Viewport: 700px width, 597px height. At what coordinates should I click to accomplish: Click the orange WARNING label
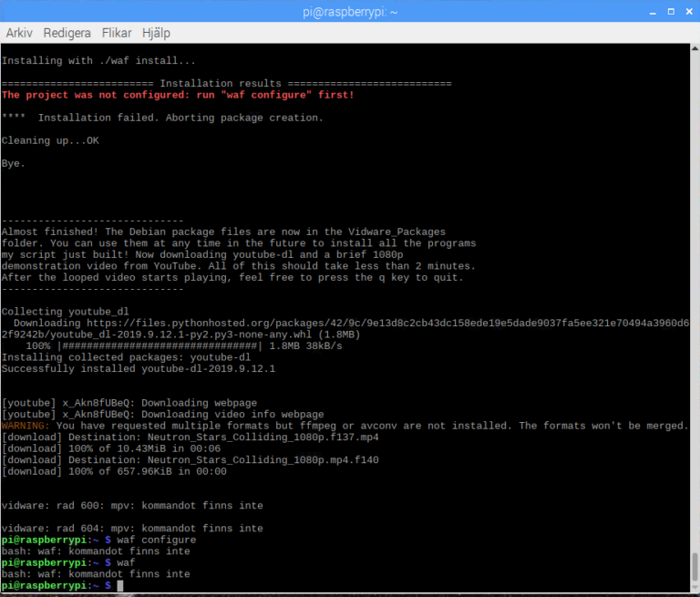26,426
